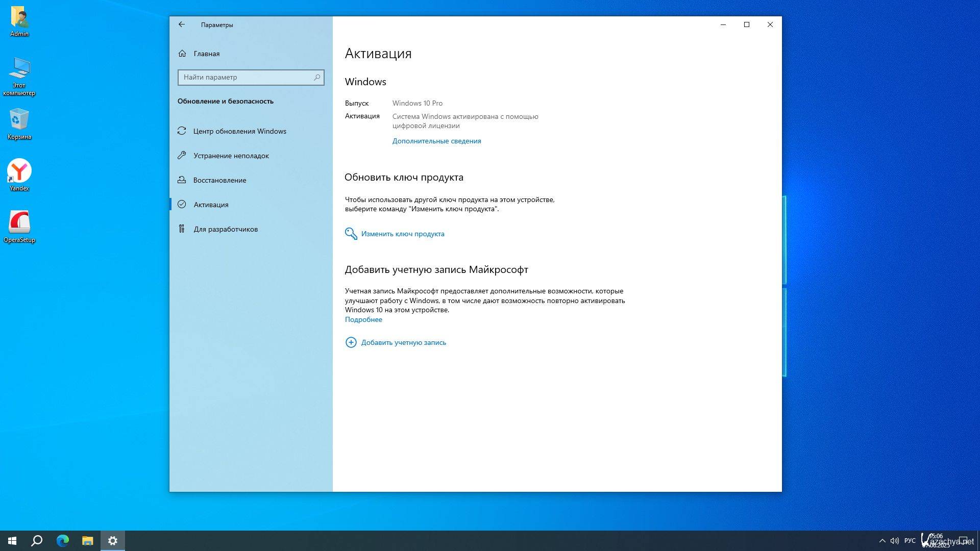Open the Восстановление section
Screen dimensions: 980x551
pyautogui.click(x=219, y=180)
